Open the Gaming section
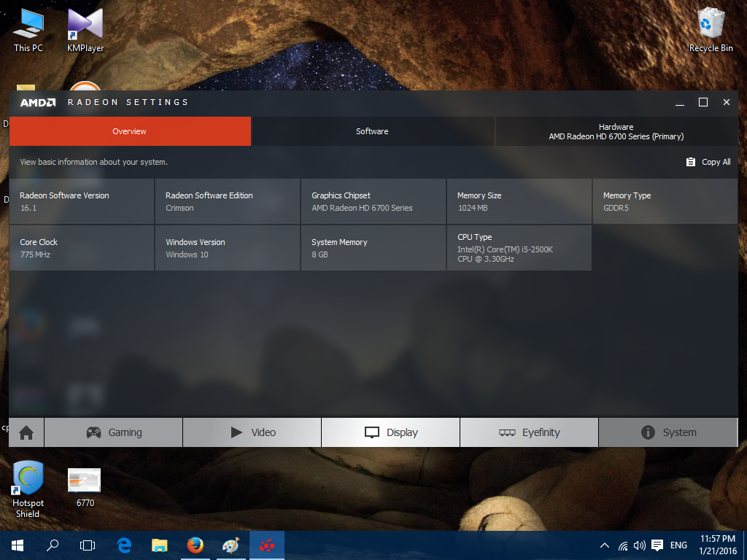The width and height of the screenshot is (747, 560). 114,432
